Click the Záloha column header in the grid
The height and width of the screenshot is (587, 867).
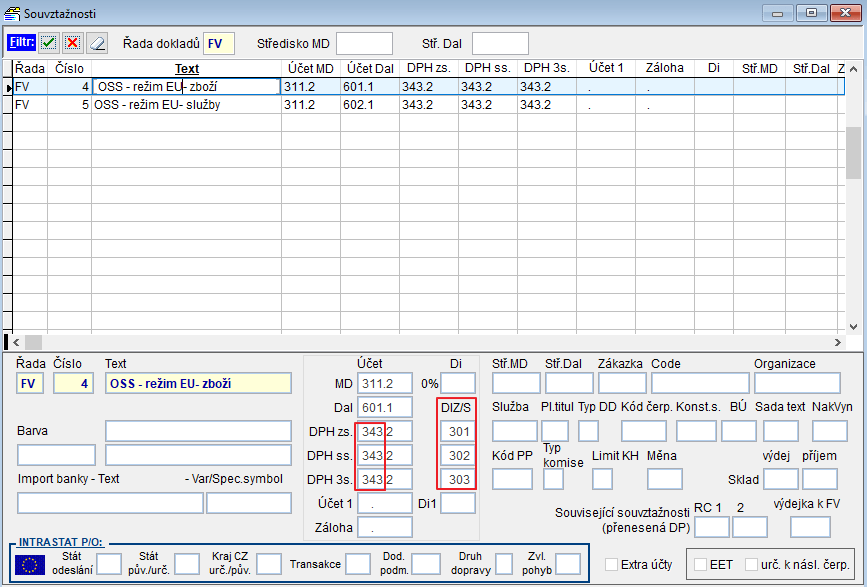[665, 68]
